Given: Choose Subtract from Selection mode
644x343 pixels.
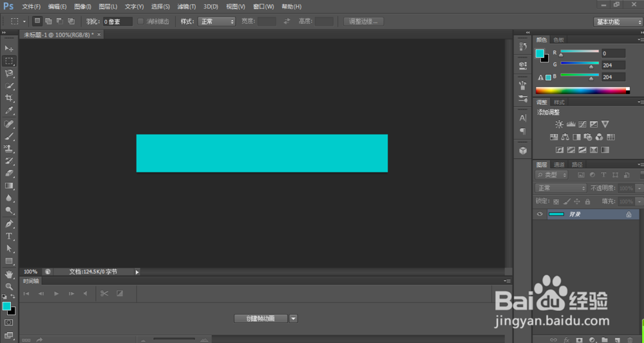Looking at the screenshot, I should [60, 21].
